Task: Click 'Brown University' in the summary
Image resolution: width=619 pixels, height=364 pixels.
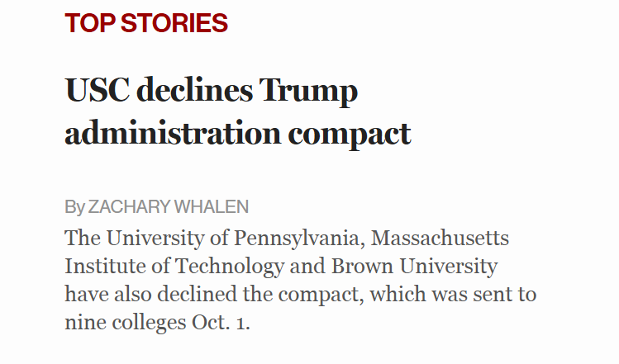Action: click(414, 267)
